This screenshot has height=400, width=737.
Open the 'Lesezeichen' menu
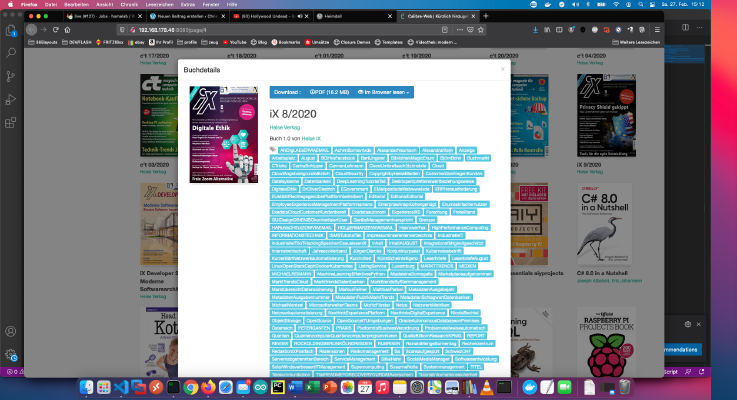[159, 4]
